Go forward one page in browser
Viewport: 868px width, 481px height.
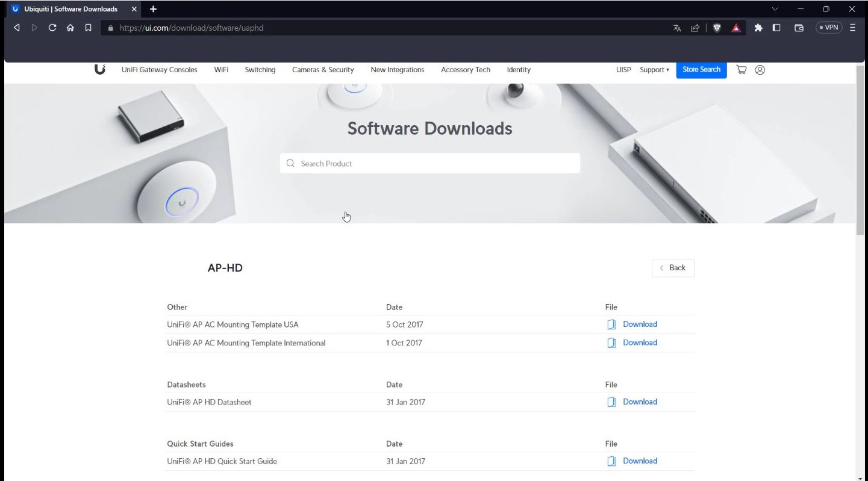coord(34,28)
